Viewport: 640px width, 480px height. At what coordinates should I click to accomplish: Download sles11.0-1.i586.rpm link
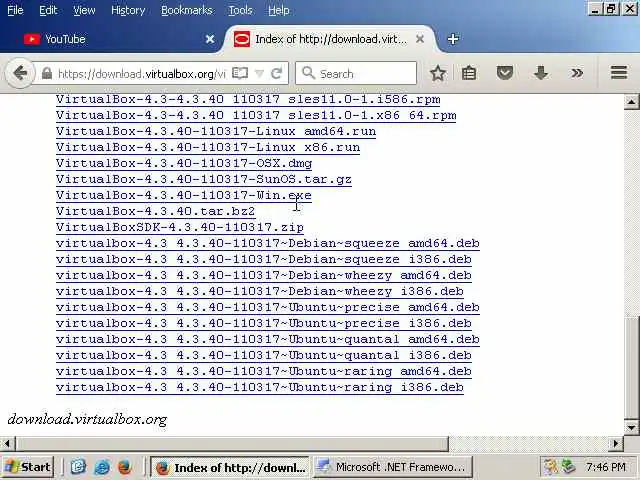point(248,100)
